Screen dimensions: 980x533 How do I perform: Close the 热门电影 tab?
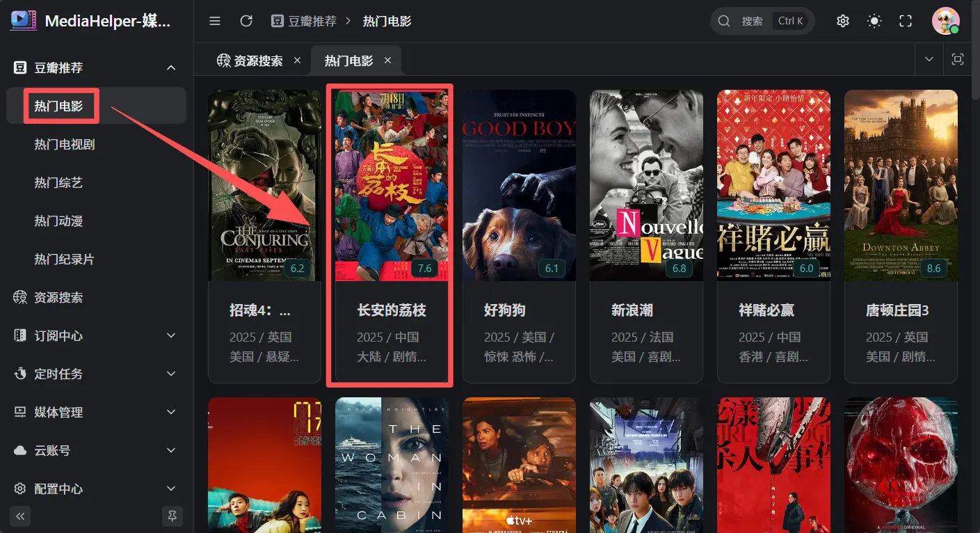[x=387, y=61]
